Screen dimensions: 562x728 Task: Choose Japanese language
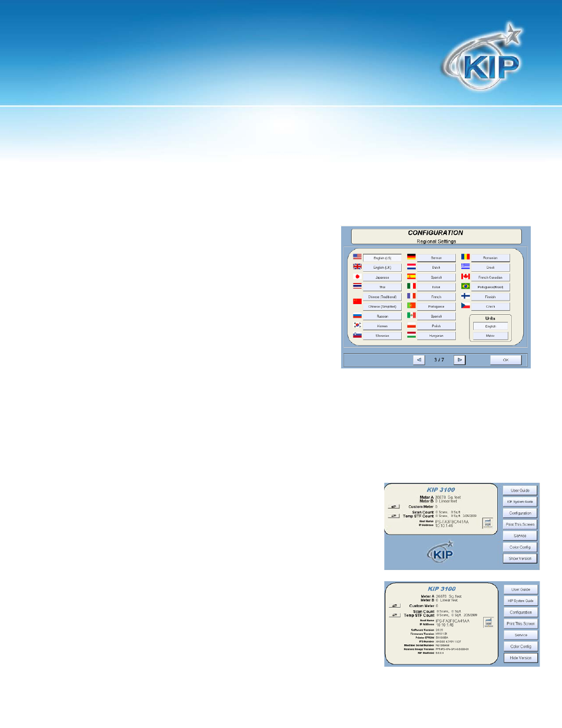(382, 277)
